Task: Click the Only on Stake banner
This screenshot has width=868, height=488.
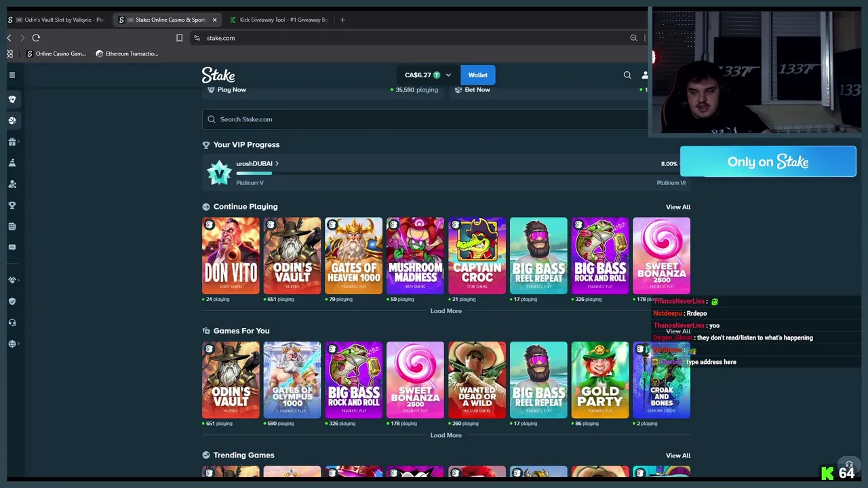Action: (x=768, y=161)
